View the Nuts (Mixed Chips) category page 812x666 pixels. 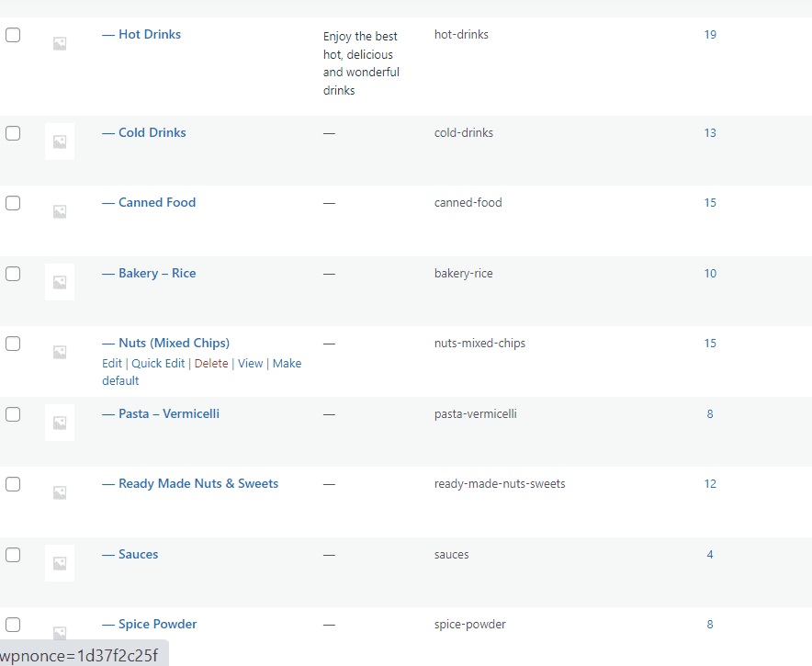(x=250, y=364)
